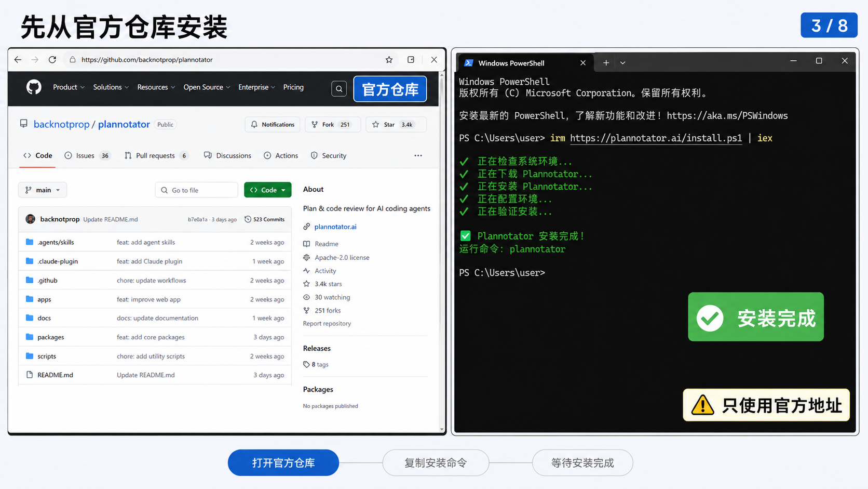Image resolution: width=868 pixels, height=489 pixels.
Task: Open the Releases heading link
Action: pos(317,348)
